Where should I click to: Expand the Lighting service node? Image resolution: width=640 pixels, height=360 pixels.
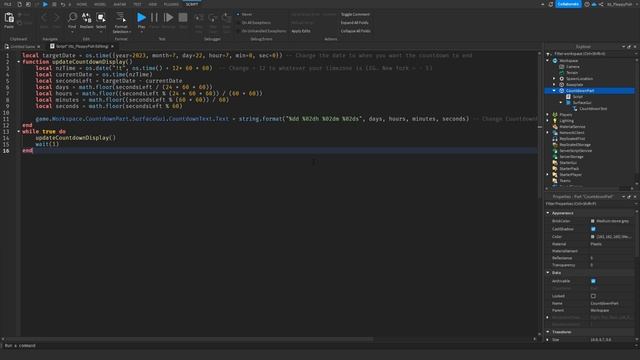coord(548,121)
